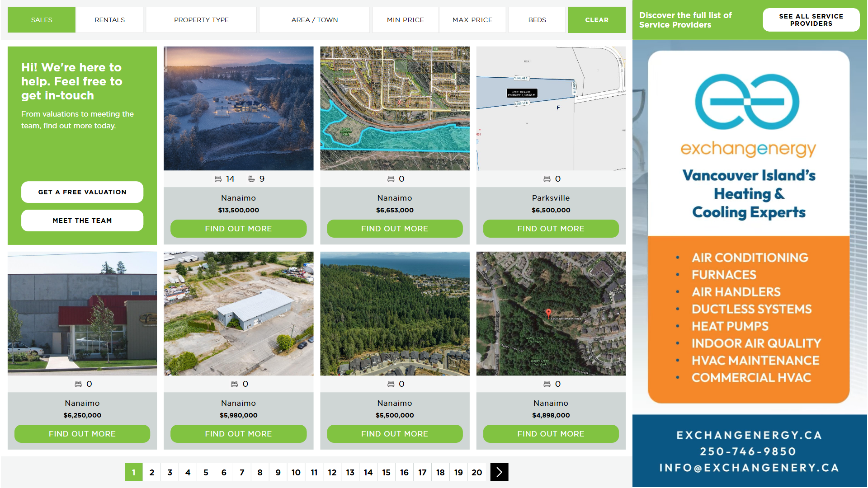Image resolution: width=868 pixels, height=488 pixels.
Task: Click bath icon on $13,500,000 Nanaimo listing
Action: tap(251, 179)
